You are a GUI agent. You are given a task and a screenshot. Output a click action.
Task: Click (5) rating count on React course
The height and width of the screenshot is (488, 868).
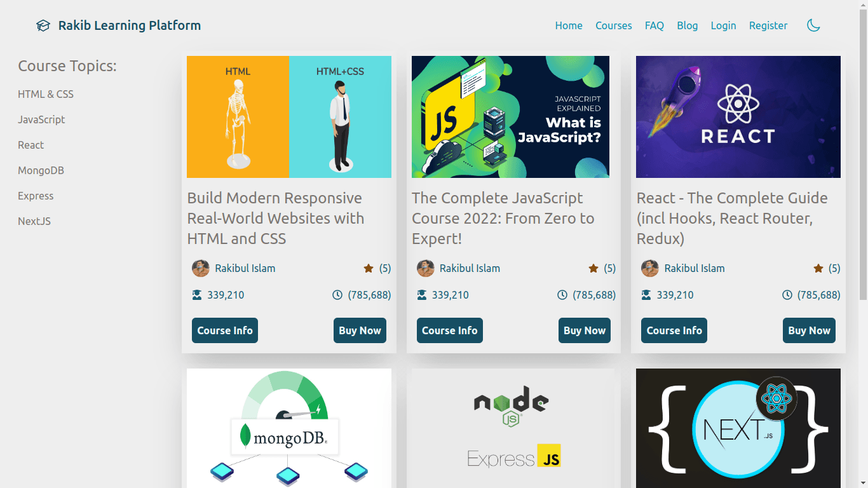[834, 268]
